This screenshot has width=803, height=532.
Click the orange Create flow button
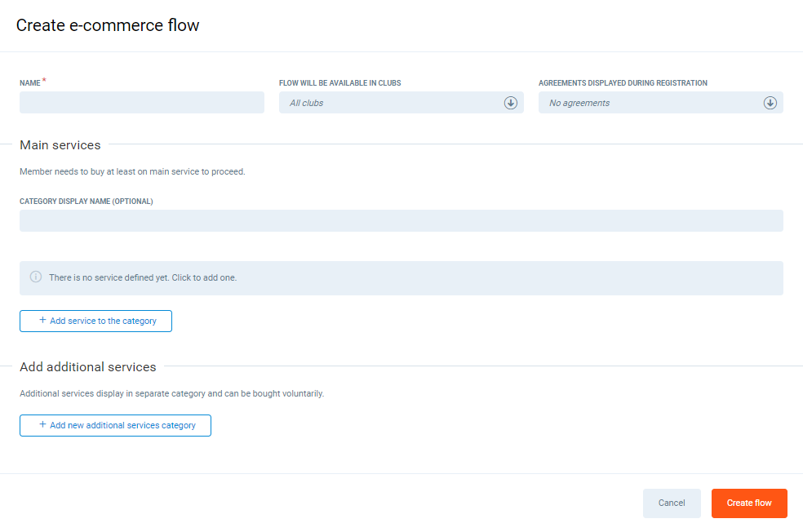[x=748, y=503]
